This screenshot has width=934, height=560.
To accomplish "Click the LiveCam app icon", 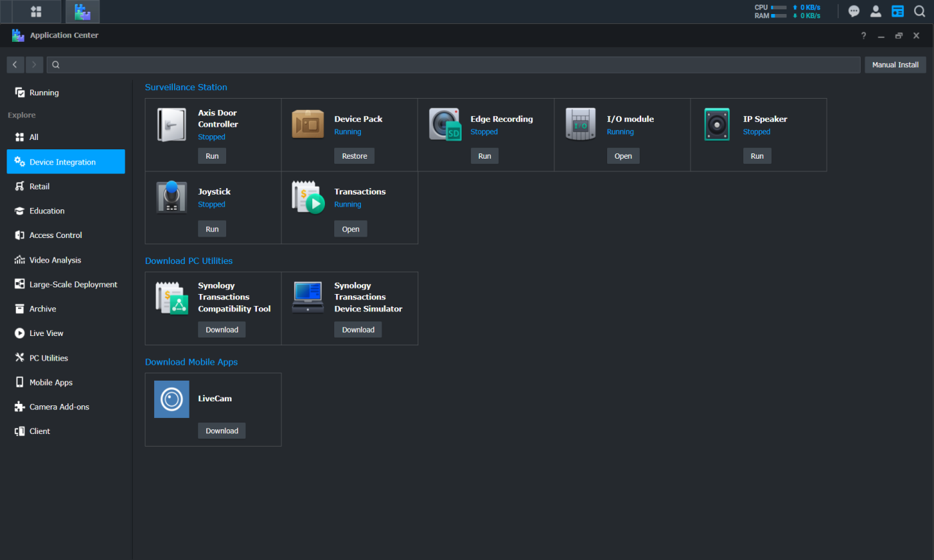I will tap(171, 399).
